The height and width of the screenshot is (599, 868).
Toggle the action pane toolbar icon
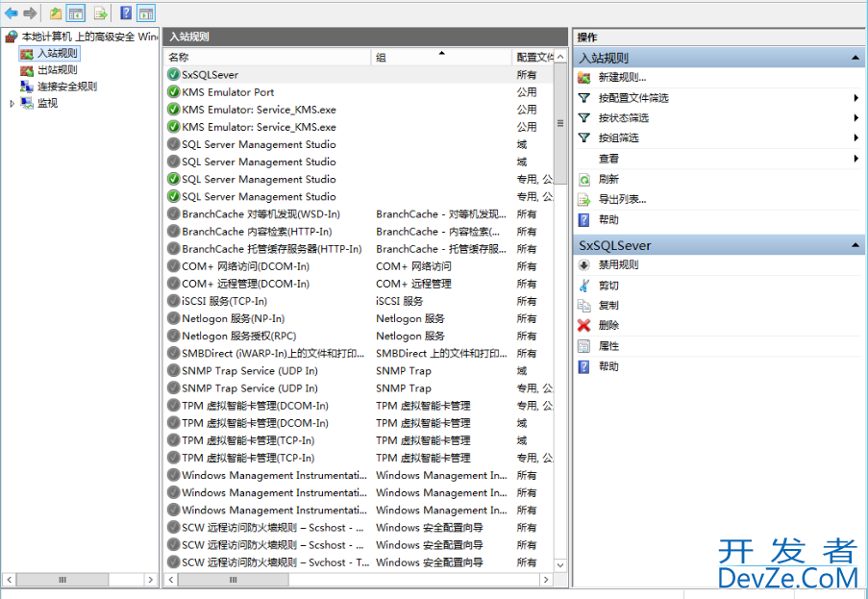[x=145, y=12]
